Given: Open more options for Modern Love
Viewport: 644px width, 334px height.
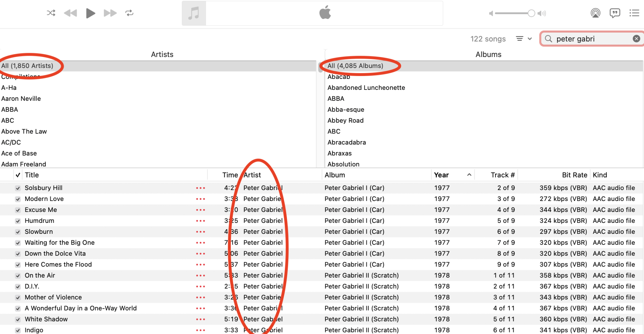Looking at the screenshot, I should (x=200, y=199).
